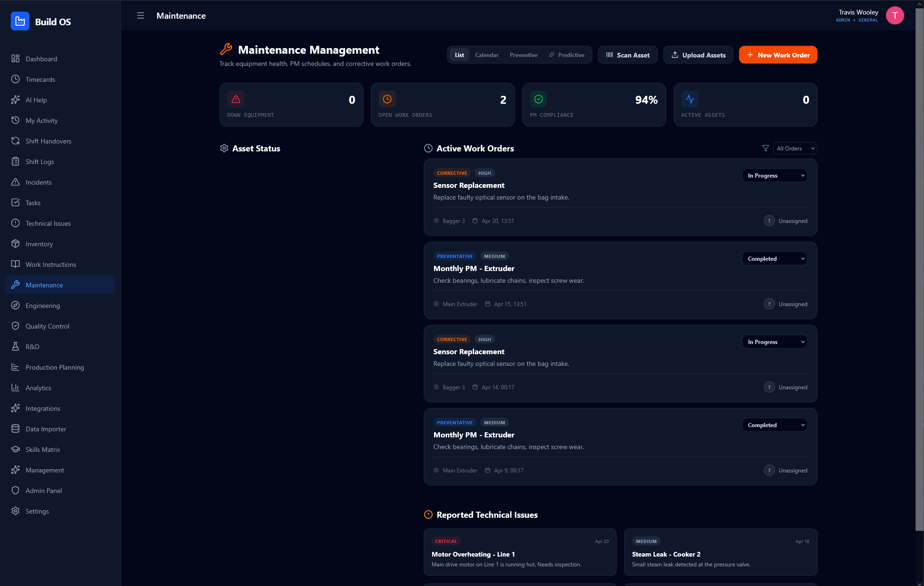The height and width of the screenshot is (586, 924).
Task: Switch to the List view tab
Action: point(460,55)
